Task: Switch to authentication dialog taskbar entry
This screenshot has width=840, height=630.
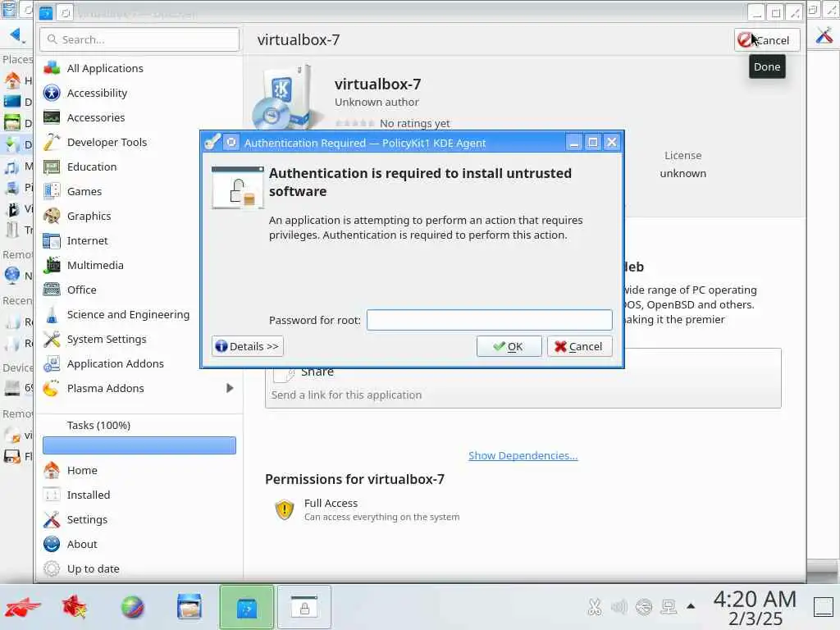Action: [304, 608]
